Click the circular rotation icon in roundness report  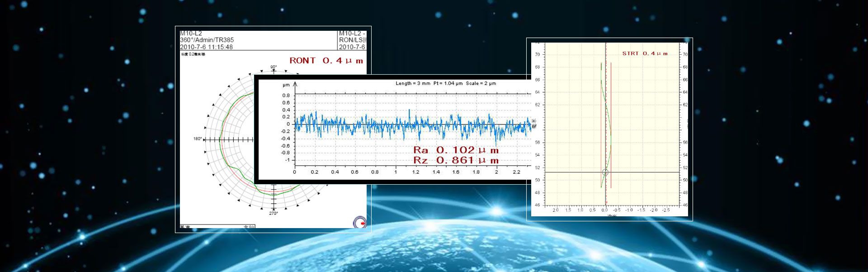click(360, 222)
